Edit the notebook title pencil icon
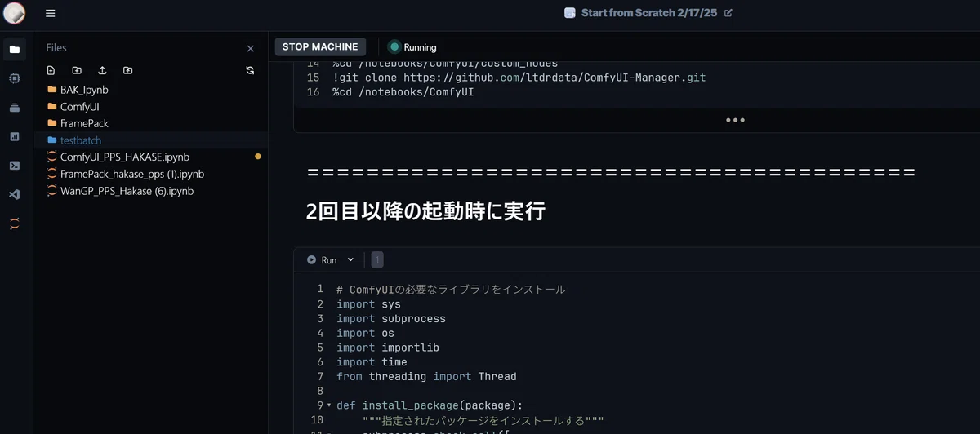Image resolution: width=980 pixels, height=434 pixels. coord(728,13)
